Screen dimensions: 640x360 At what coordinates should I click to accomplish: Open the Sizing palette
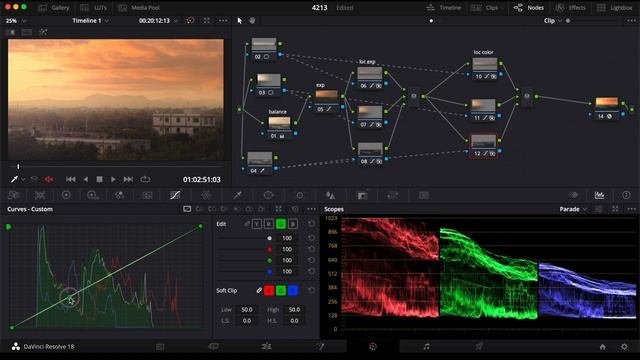pyautogui.click(x=393, y=195)
